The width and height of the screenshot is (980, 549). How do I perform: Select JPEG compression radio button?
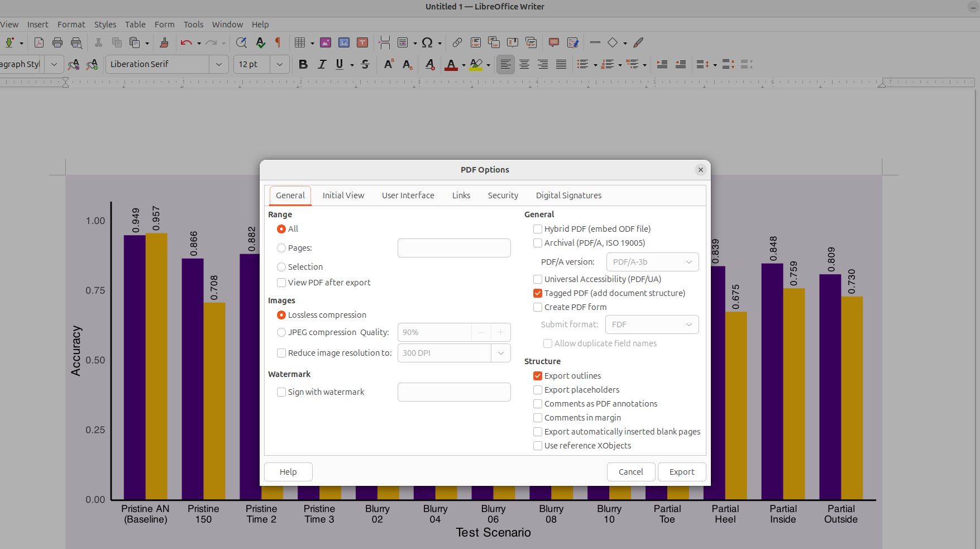(x=281, y=332)
